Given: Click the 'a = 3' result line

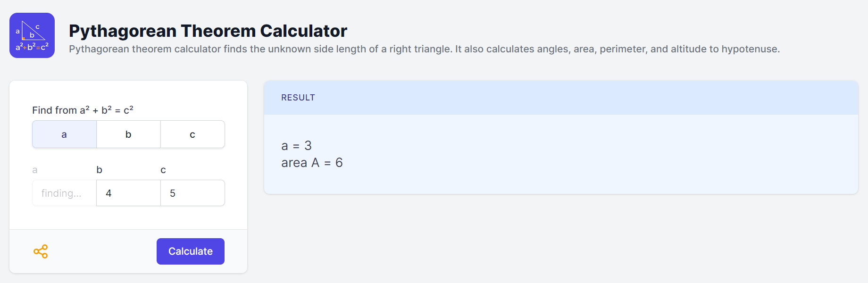Looking at the screenshot, I should click(296, 146).
